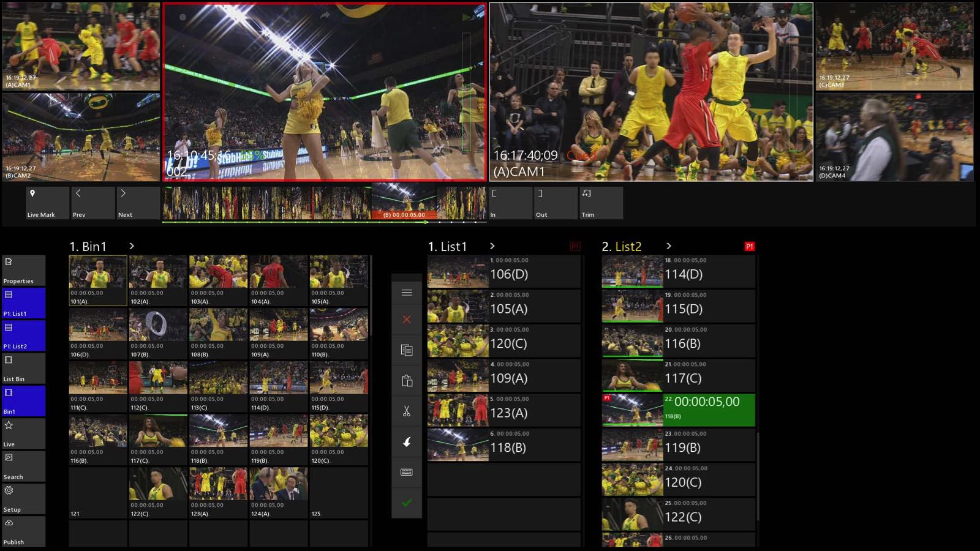Open the hamburger menu in edit toolbar
Screen dimensions: 980x551
[407, 293]
